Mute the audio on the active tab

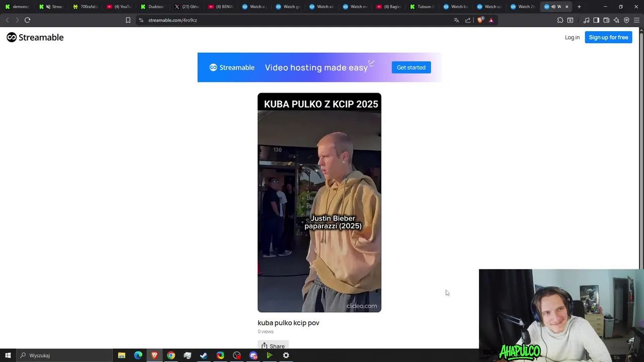click(553, 7)
